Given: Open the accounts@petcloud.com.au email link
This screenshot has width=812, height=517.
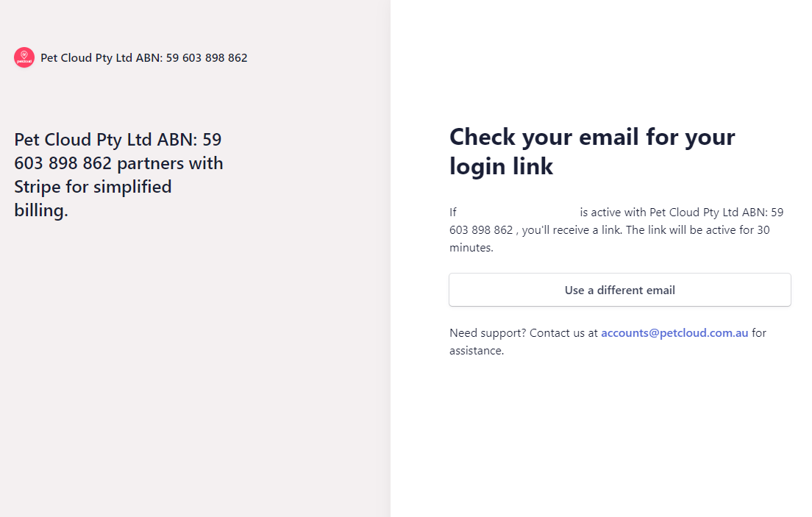Looking at the screenshot, I should [674, 332].
